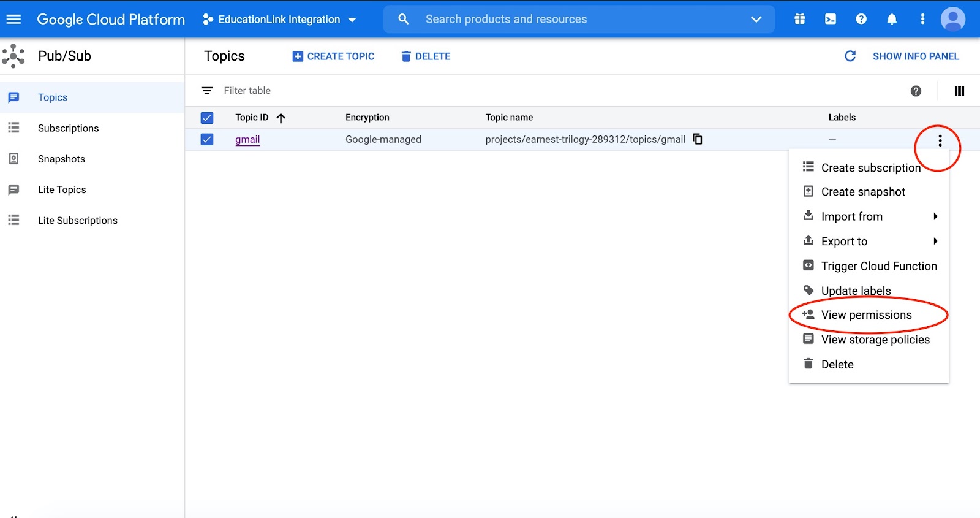Select View permissions

(x=869, y=315)
